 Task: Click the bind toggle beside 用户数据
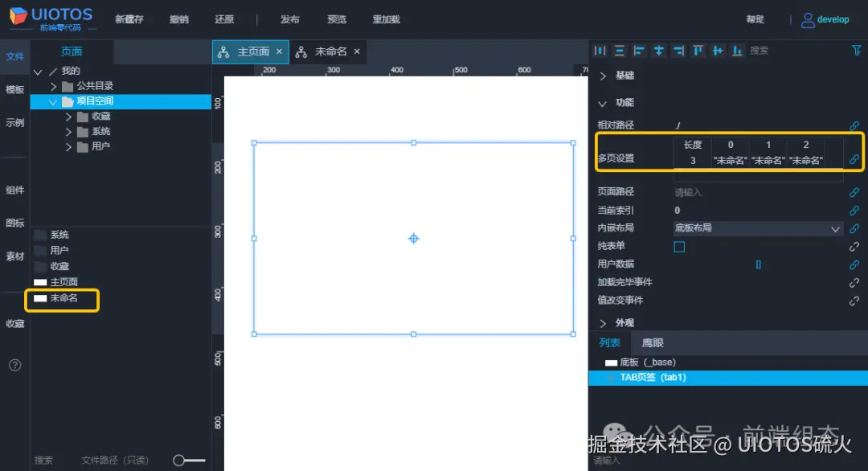click(x=854, y=264)
